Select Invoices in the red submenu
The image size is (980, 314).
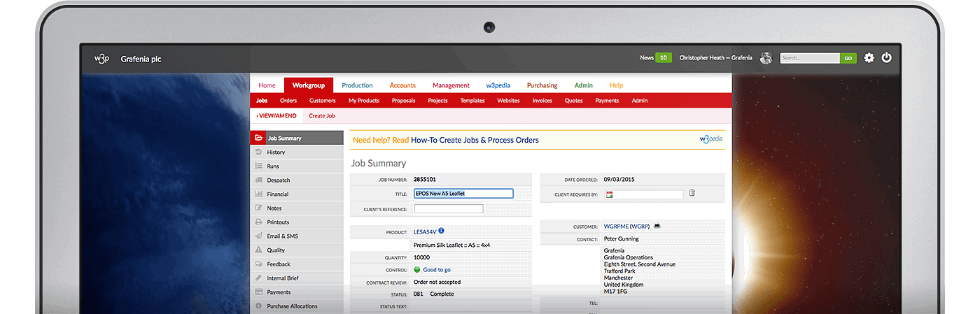[542, 101]
